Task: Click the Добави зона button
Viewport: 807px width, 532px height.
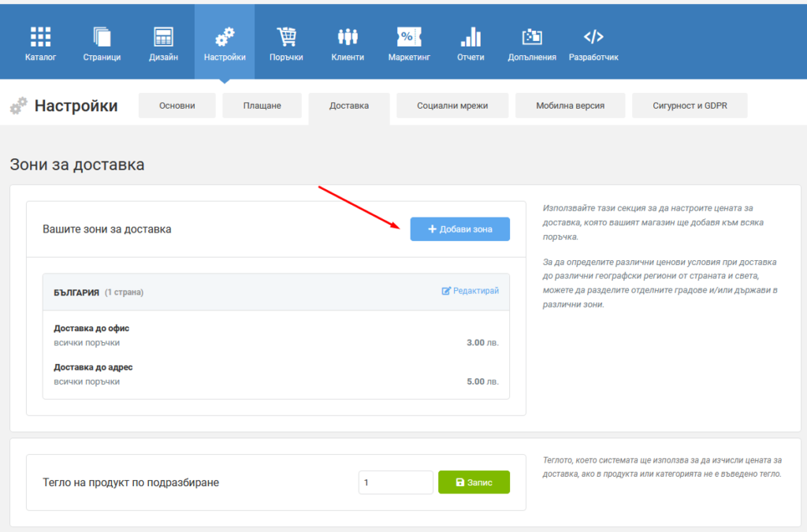Action: 460,229
